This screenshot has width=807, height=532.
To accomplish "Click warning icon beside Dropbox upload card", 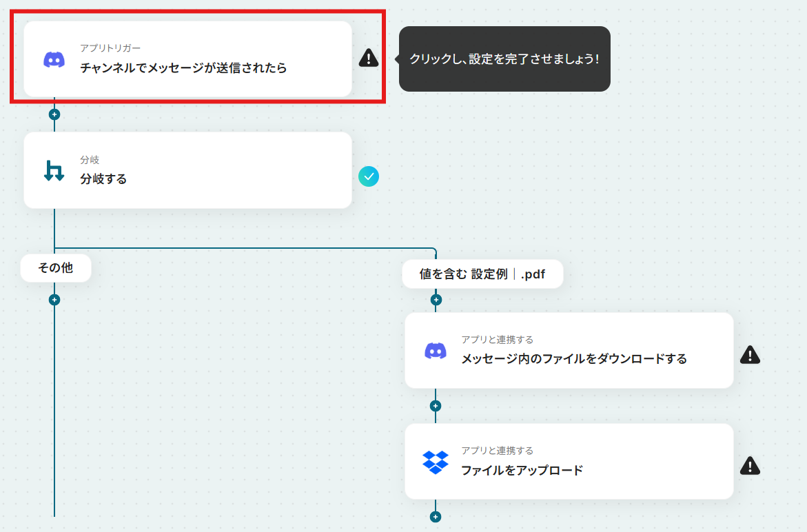I will point(750,466).
